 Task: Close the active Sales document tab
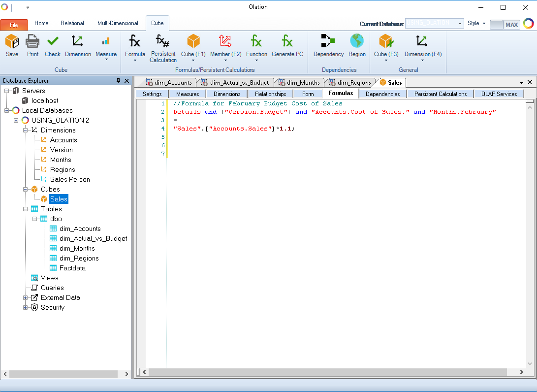(x=530, y=82)
